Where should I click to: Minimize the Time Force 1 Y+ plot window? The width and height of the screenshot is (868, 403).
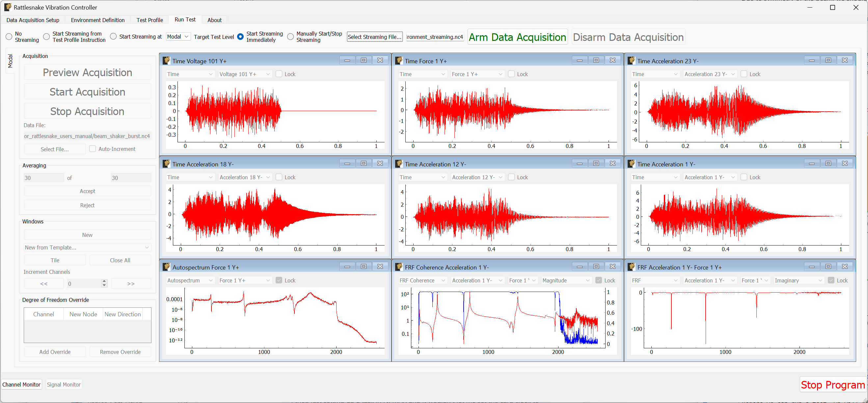point(580,60)
